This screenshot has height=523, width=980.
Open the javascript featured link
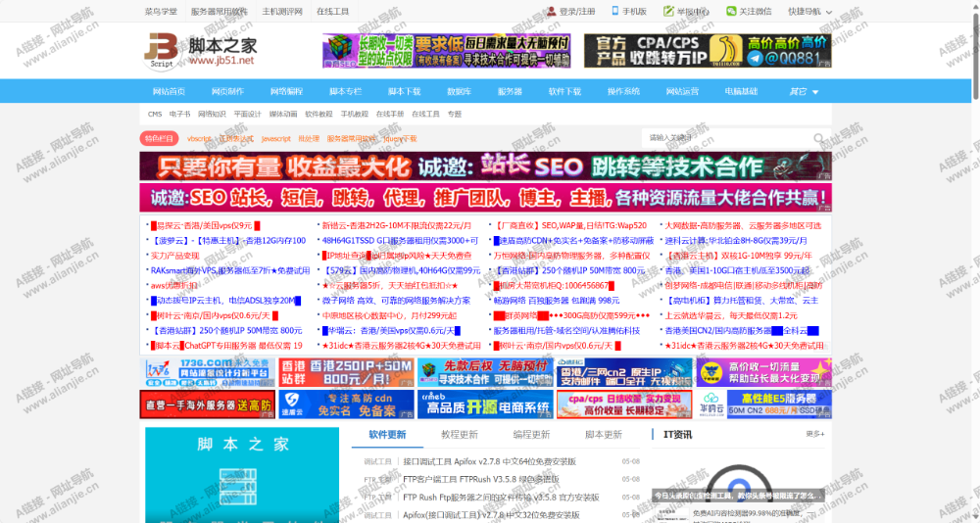(x=275, y=139)
